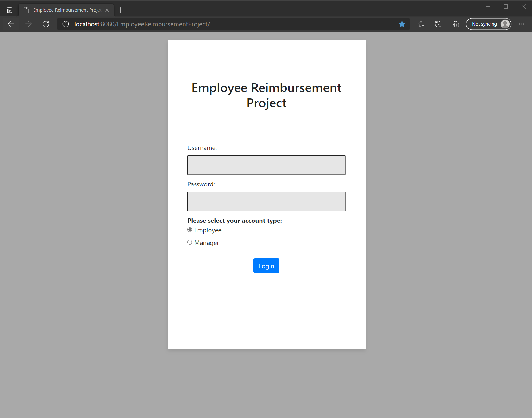Click the localhost address bar URL
The image size is (532, 418).
click(x=142, y=24)
